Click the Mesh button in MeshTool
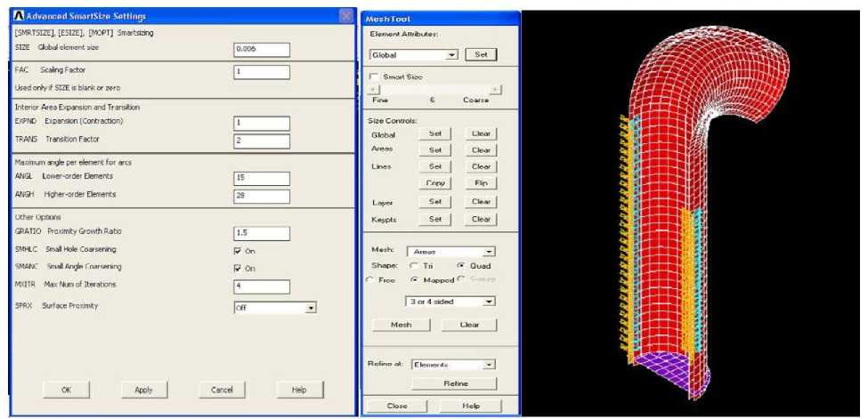Screen dimensions: 868x419 (x=401, y=325)
